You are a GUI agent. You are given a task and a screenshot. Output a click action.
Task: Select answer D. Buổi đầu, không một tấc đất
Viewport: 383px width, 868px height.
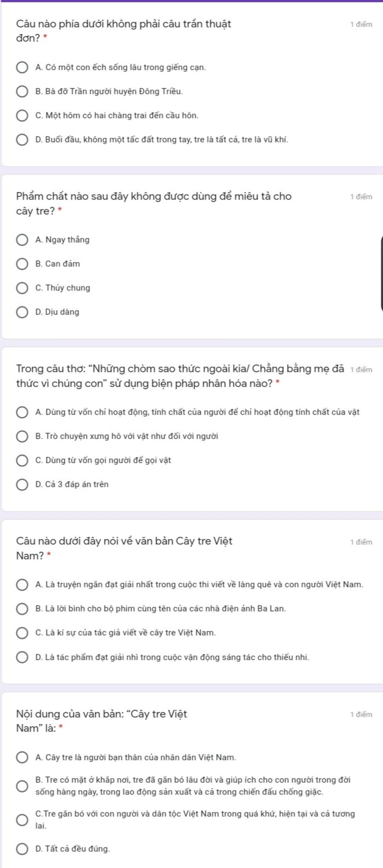tap(22, 140)
